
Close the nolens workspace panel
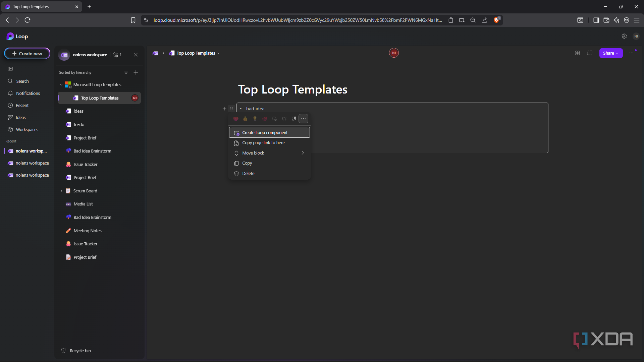pos(136,55)
